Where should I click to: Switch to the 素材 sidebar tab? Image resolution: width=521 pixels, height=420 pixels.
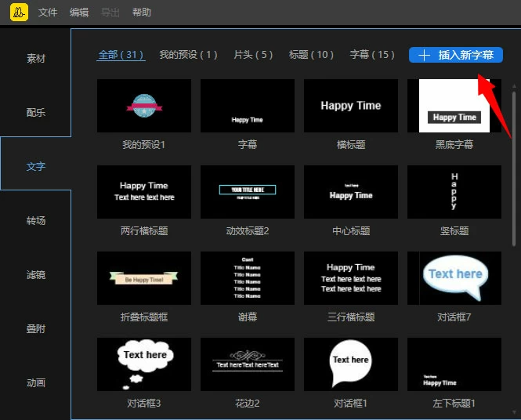tap(36, 59)
